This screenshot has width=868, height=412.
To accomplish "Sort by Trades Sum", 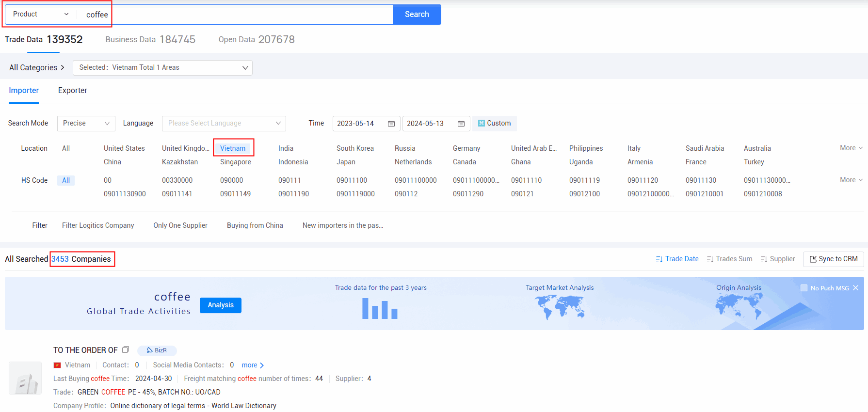I will [x=729, y=259].
